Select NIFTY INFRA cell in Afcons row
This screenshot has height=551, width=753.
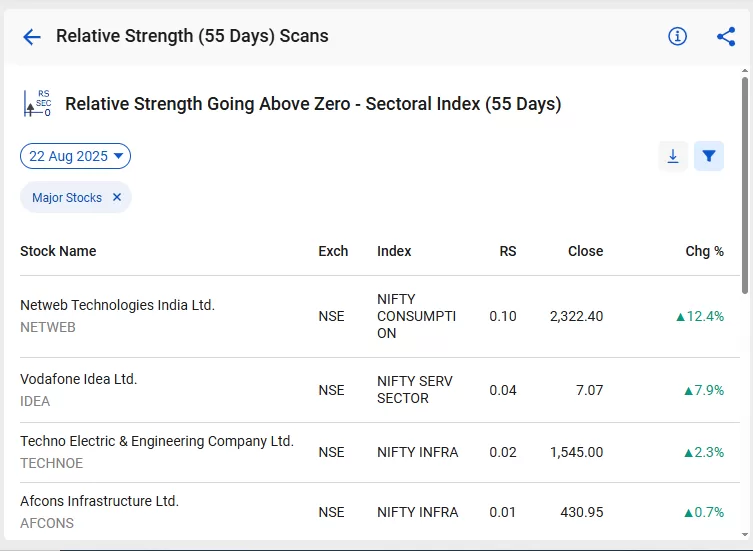(x=417, y=512)
